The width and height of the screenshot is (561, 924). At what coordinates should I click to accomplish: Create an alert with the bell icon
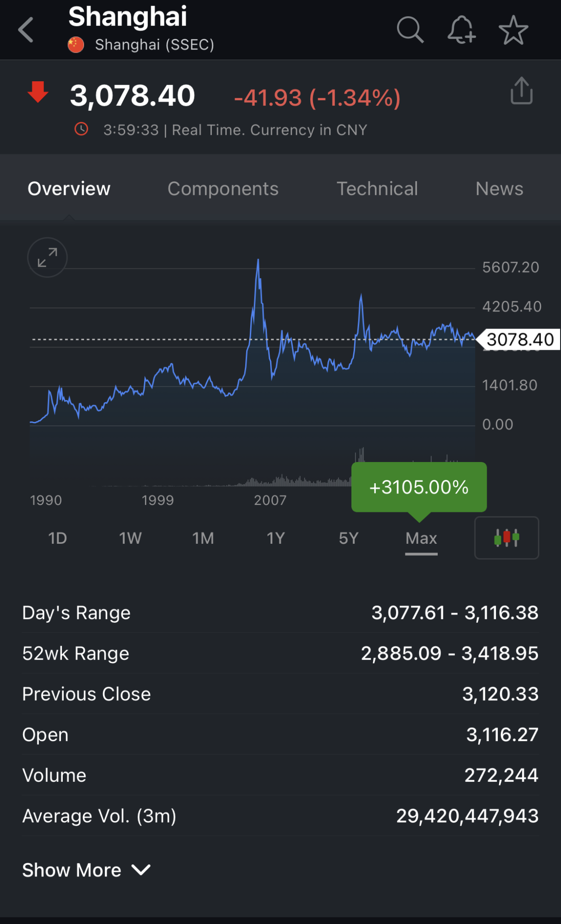[x=461, y=30]
